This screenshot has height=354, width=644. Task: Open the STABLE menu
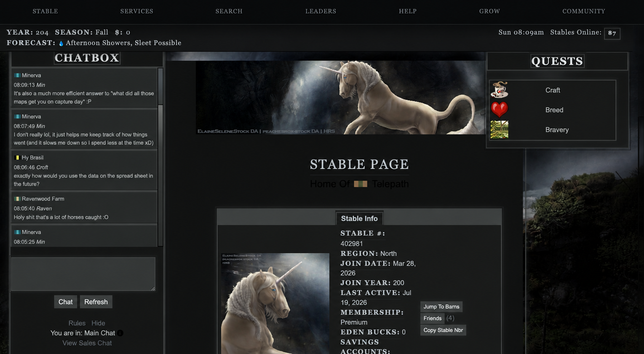(45, 11)
